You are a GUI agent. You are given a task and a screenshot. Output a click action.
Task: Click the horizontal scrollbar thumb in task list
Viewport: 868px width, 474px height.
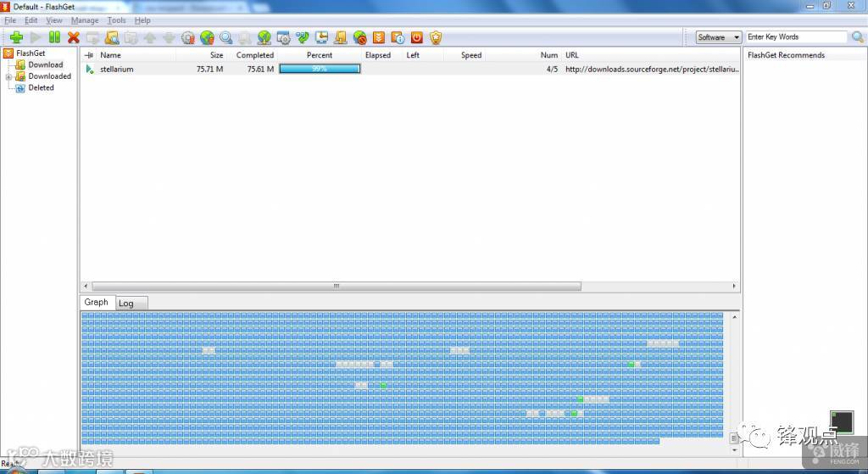[x=337, y=287]
